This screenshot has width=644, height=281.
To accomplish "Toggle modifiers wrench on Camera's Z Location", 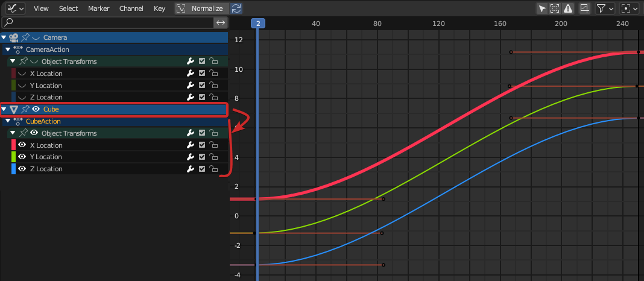I will click(190, 97).
